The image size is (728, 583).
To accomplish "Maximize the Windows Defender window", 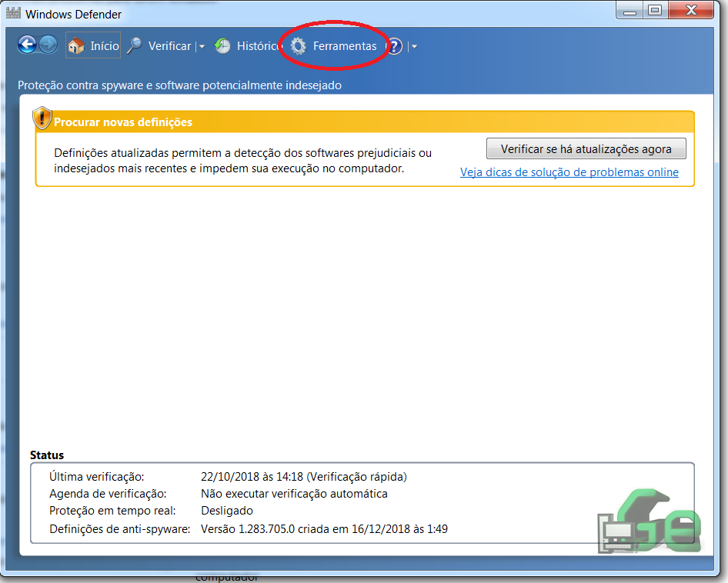I will point(655,10).
